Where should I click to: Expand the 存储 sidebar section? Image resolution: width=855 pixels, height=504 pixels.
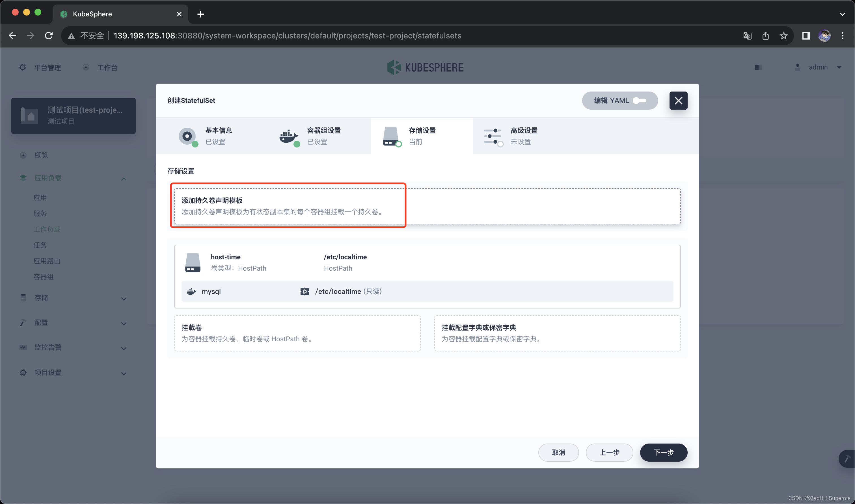124,299
